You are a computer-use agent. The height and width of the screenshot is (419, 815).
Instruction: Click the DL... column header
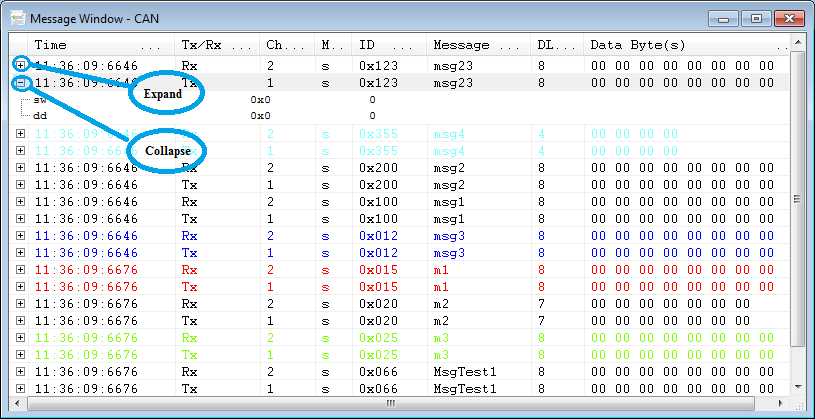point(557,45)
